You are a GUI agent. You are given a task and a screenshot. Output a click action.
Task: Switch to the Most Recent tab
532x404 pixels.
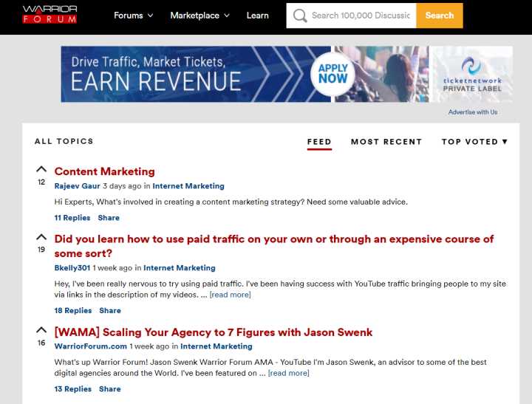pyautogui.click(x=386, y=142)
